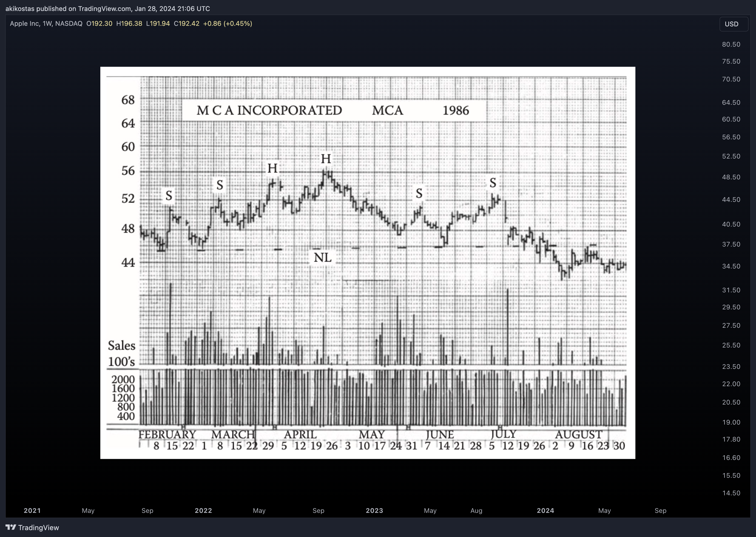This screenshot has width=756, height=537.
Task: Click the high value H196.38
Action: (x=129, y=24)
